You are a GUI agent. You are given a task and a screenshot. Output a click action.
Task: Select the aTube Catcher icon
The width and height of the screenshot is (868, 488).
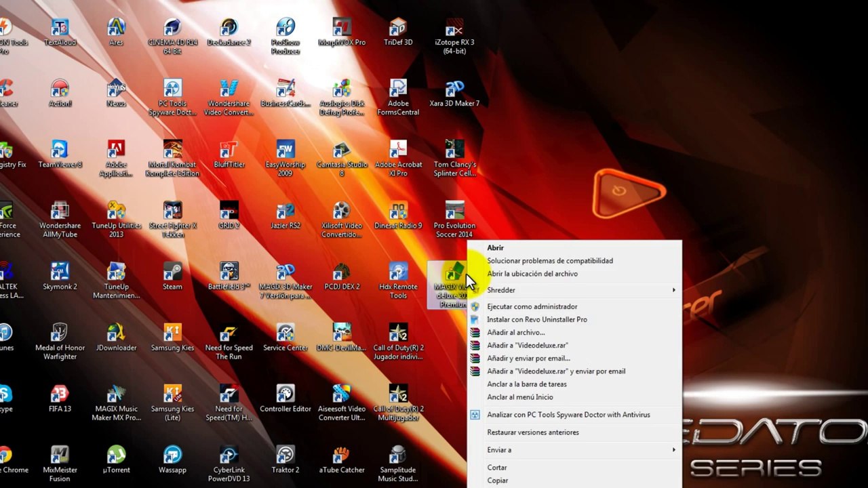click(x=342, y=460)
